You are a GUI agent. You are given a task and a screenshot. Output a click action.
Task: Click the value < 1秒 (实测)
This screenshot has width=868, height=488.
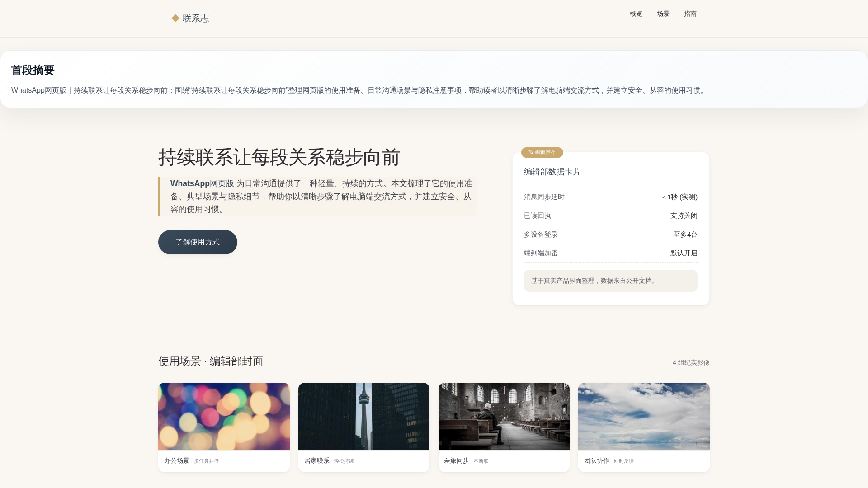click(679, 197)
